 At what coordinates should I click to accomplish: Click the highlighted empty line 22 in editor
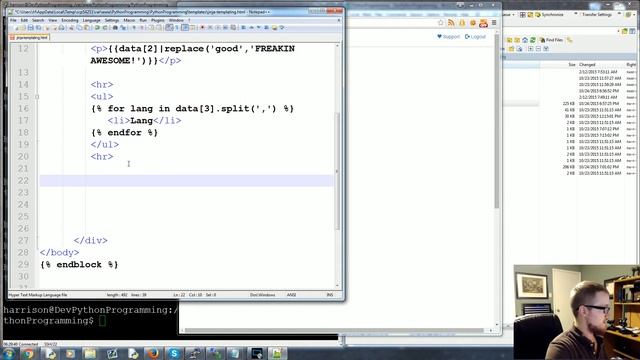187,180
